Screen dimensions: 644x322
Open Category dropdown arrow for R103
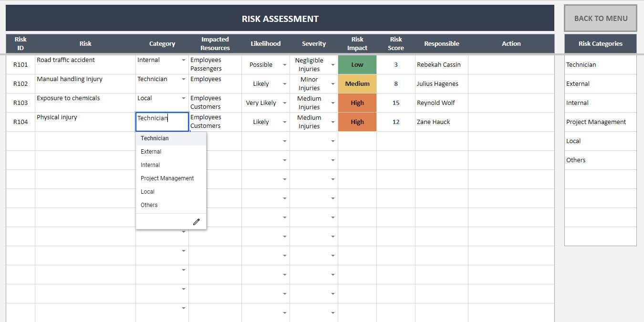(184, 98)
